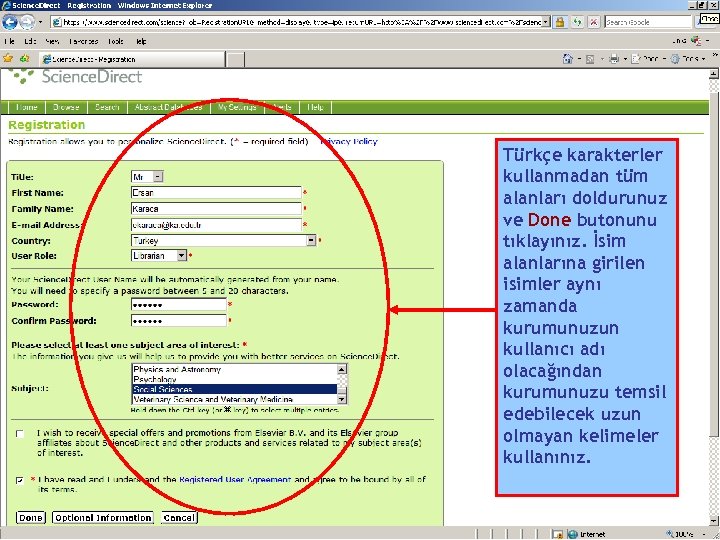Click in the First Name field
The height and width of the screenshot is (540, 720).
(216, 192)
